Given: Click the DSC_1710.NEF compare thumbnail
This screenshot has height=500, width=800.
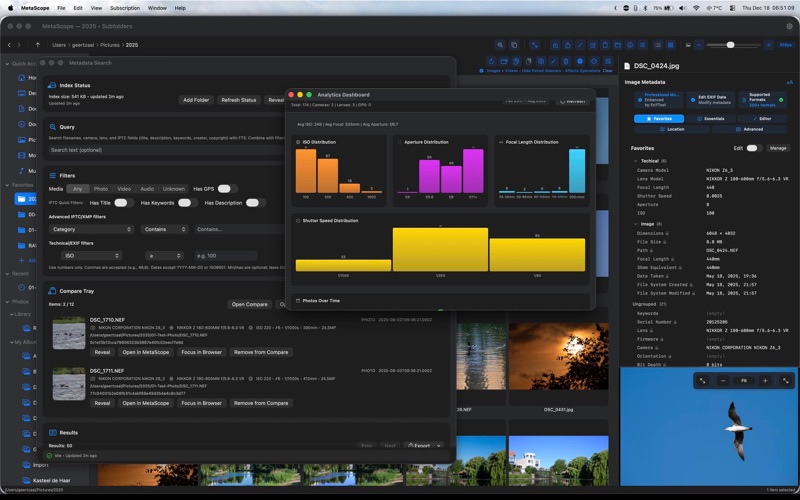Looking at the screenshot, I should [x=69, y=333].
